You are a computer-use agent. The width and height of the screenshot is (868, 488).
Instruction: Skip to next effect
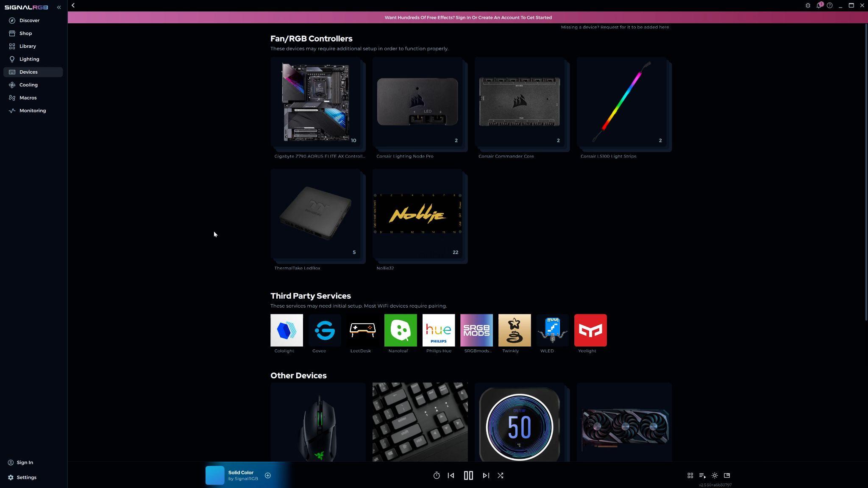click(486, 475)
